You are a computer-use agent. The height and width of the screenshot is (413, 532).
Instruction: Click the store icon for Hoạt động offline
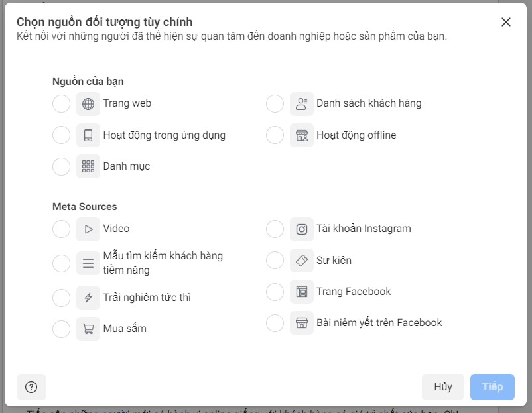301,135
